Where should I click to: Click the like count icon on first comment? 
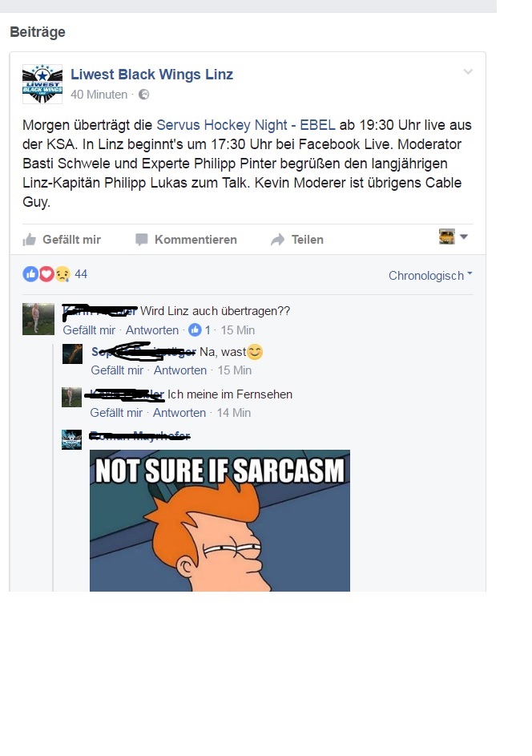coord(195,329)
